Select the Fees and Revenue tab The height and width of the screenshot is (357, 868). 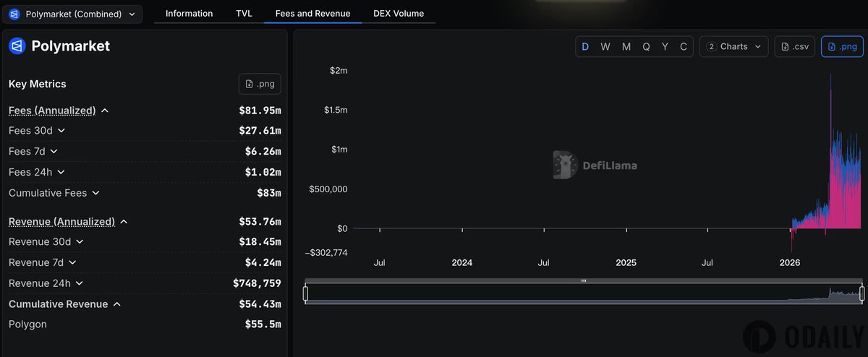click(x=312, y=14)
